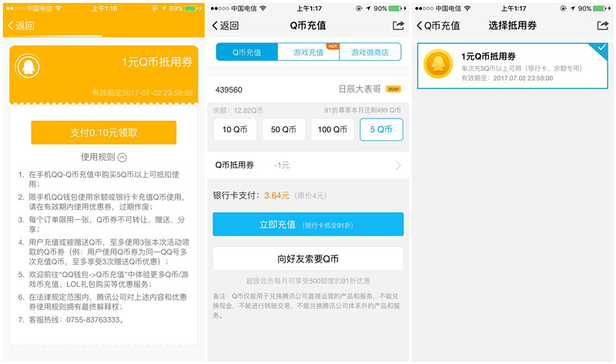
Task: Tap the price 3.64元 in 银行卡支付 line
Action: click(277, 195)
